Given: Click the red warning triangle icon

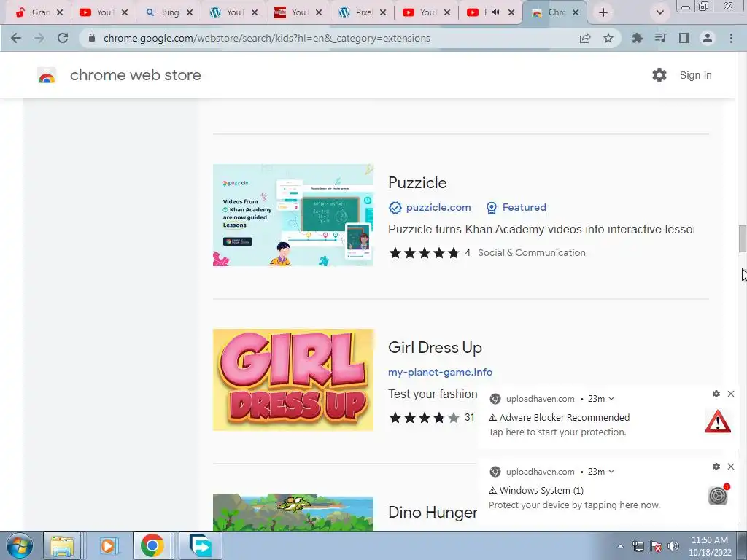Looking at the screenshot, I should [718, 422].
